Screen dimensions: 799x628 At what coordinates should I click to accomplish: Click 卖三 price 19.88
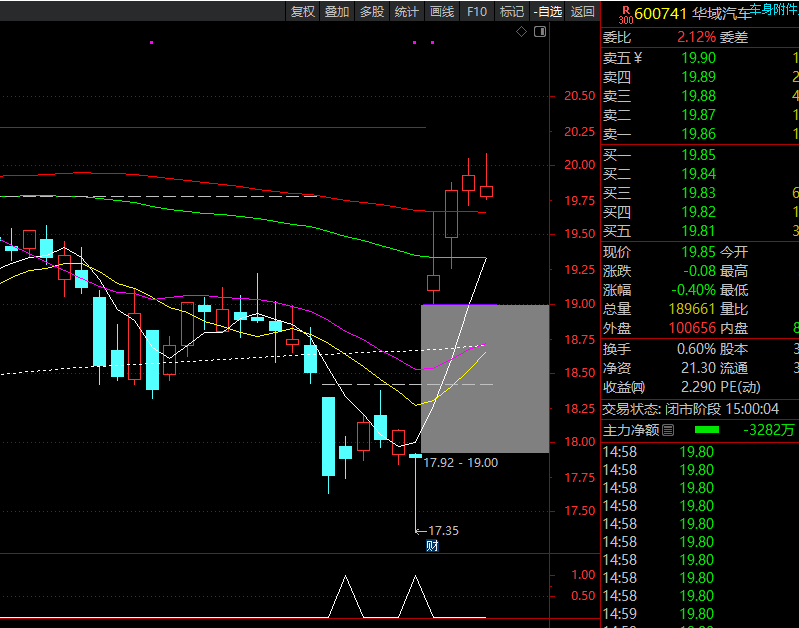[x=699, y=96]
